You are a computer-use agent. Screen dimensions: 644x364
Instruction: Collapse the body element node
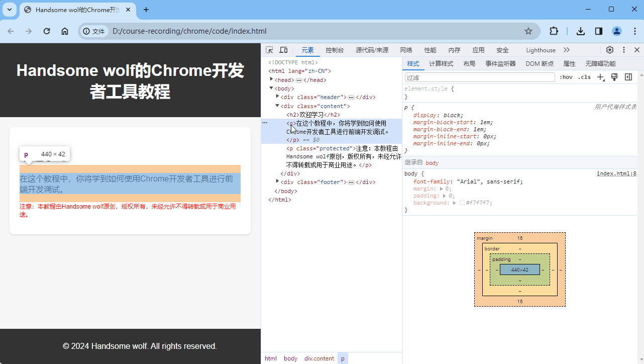[271, 88]
